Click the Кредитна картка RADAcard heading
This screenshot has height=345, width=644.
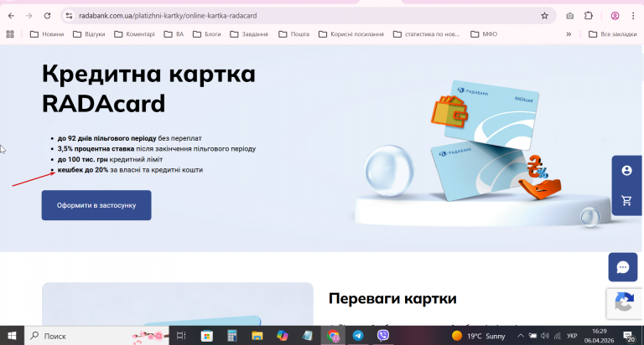(148, 88)
